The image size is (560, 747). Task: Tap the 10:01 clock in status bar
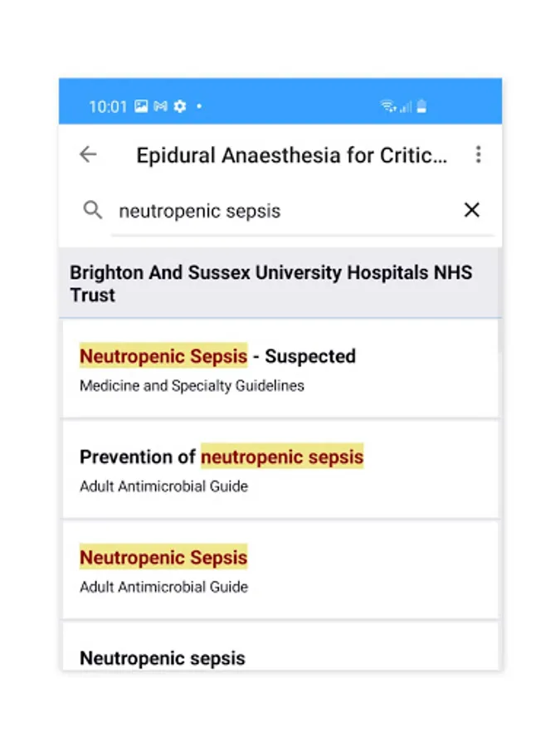click(108, 106)
